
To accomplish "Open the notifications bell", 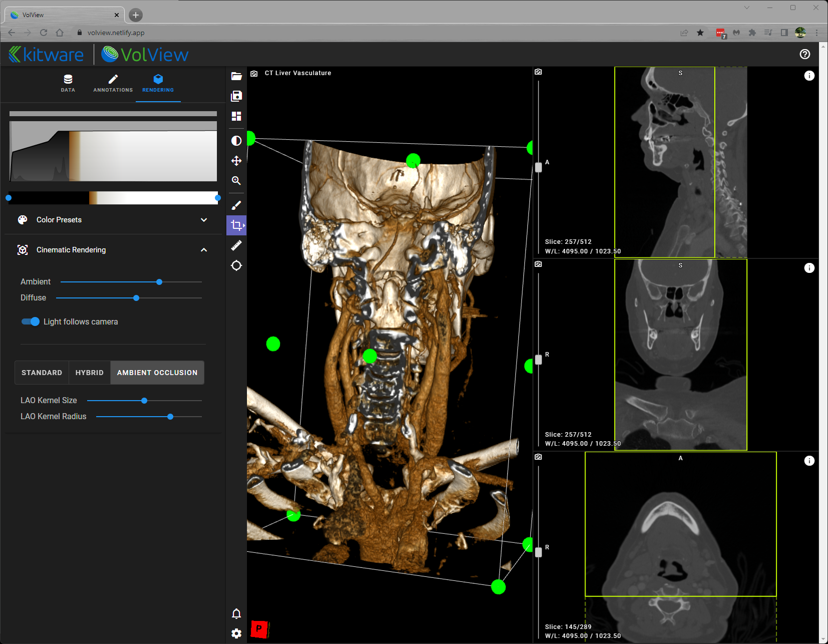I will [236, 613].
